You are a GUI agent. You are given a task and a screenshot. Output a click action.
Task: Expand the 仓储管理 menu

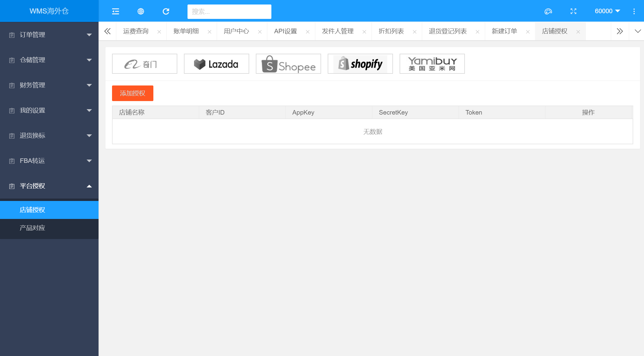click(49, 60)
